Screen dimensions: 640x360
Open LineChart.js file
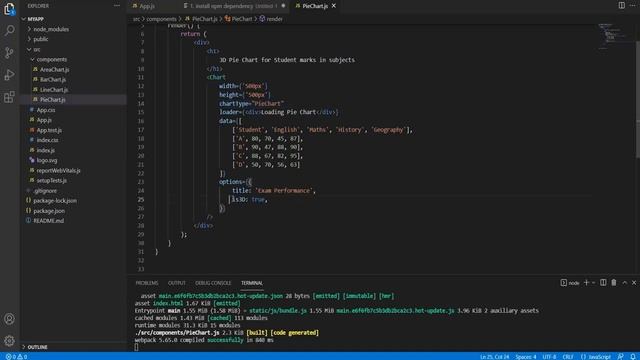coord(54,89)
